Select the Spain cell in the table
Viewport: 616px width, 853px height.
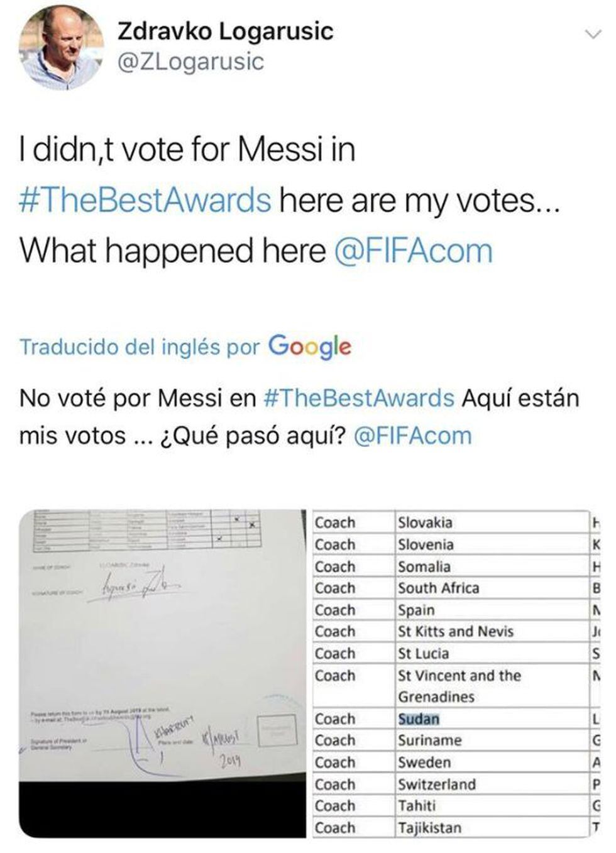(416, 610)
